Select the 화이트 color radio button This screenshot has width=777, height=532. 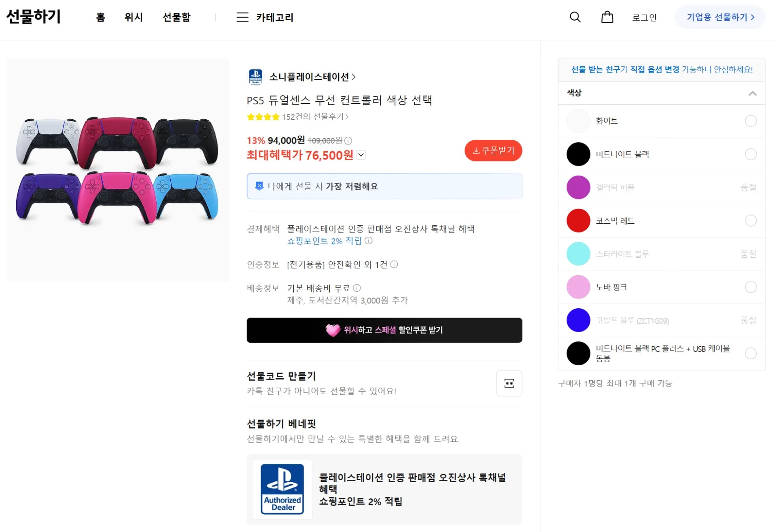coord(751,121)
